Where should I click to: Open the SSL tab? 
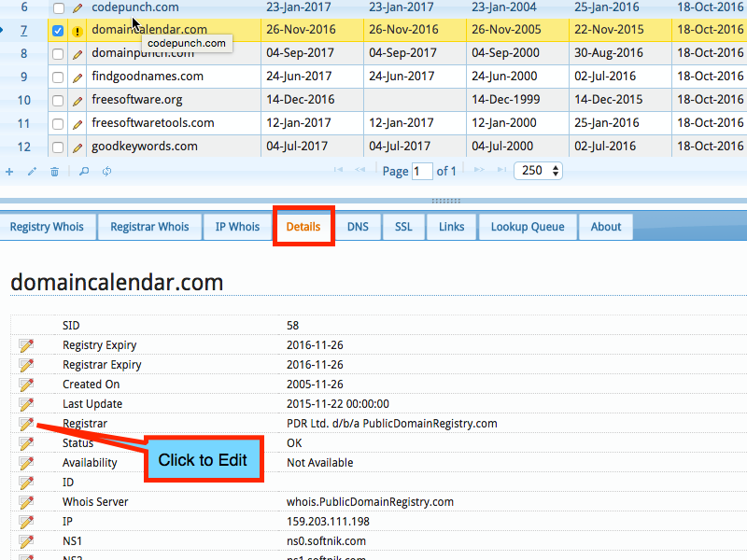pos(403,227)
